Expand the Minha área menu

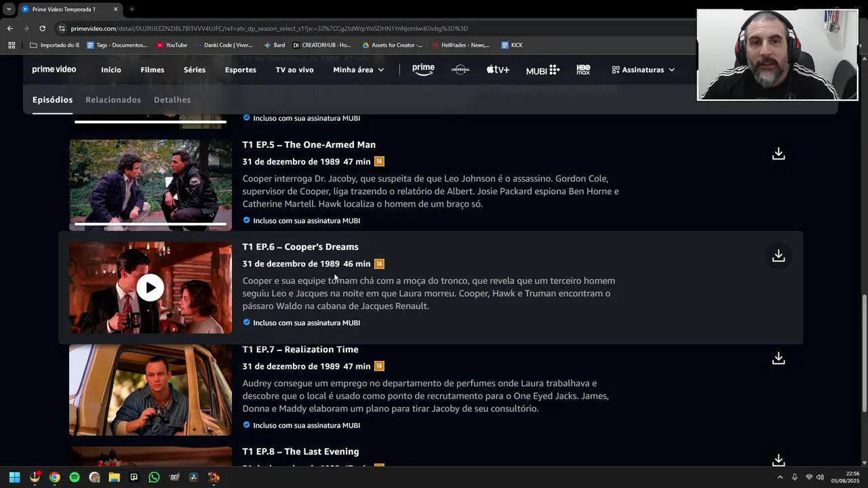point(359,70)
